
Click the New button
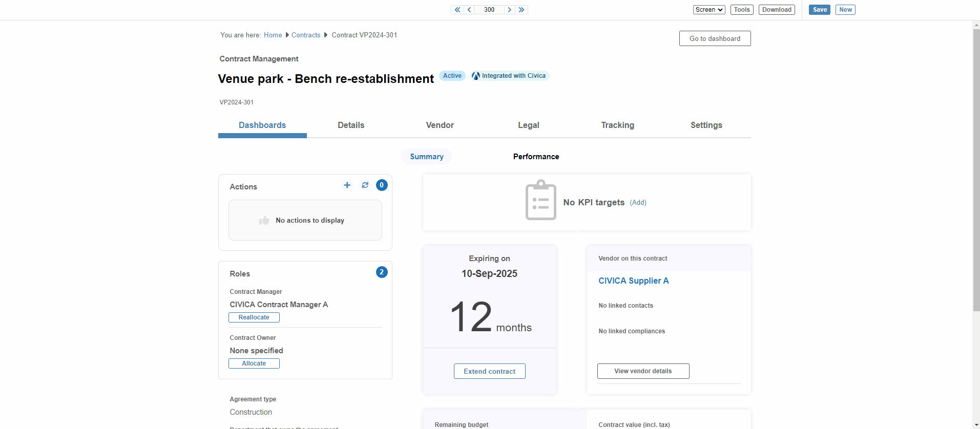[845, 10]
